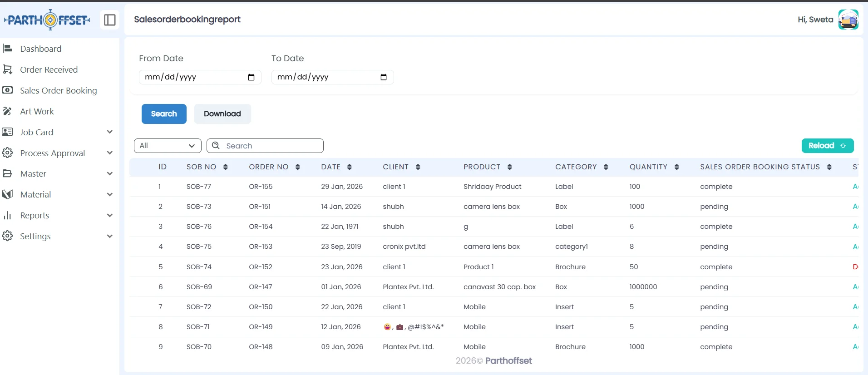This screenshot has height=375, width=868.
Task: Click the Parth Offset logo
Action: (48, 20)
